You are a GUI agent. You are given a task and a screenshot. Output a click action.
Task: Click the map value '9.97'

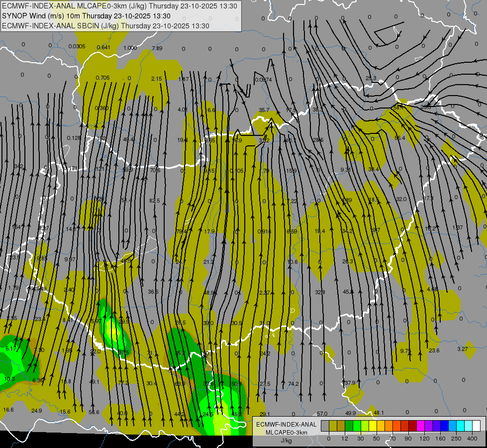click(x=70, y=259)
